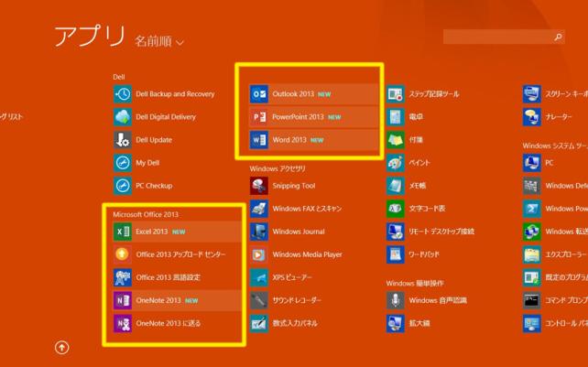The width and height of the screenshot is (588, 367).
Task: Open コントロール パネル icon
Action: tap(532, 323)
